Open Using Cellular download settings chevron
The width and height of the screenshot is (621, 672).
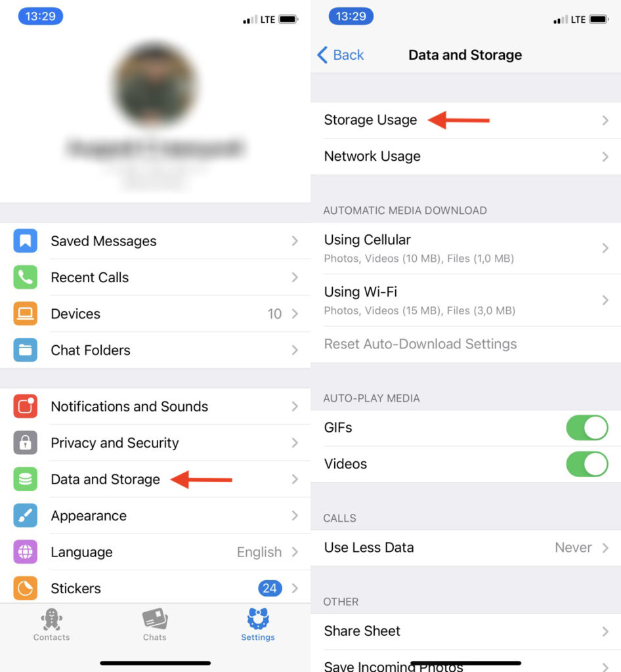click(605, 248)
